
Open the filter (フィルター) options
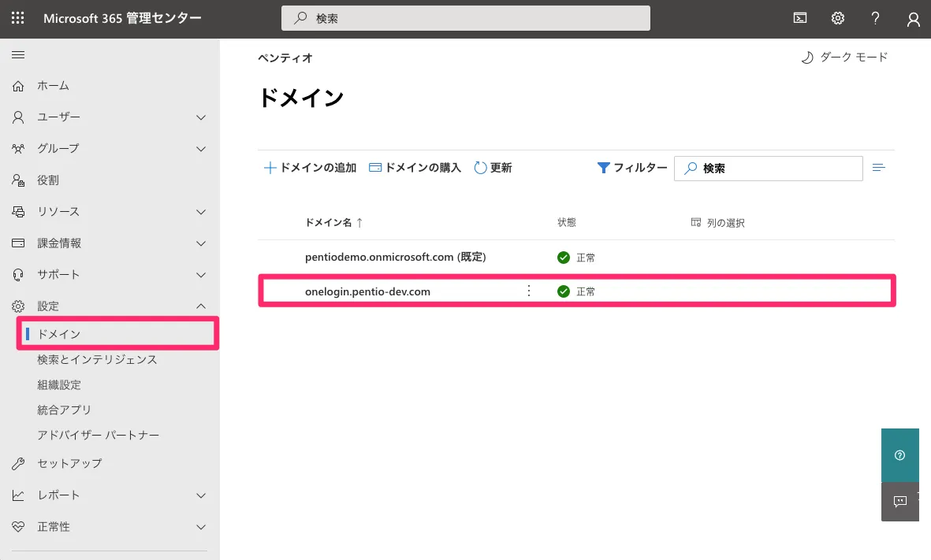point(632,168)
